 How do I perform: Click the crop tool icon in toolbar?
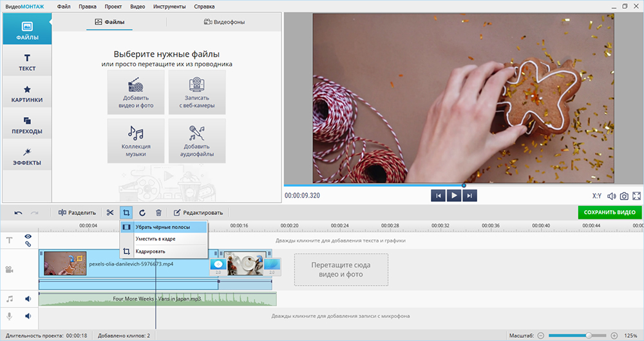(x=126, y=212)
